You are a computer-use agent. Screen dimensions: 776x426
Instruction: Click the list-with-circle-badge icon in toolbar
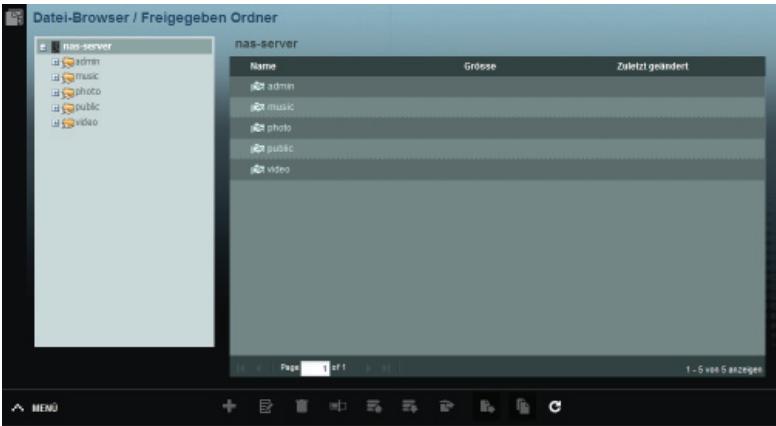(x=374, y=407)
